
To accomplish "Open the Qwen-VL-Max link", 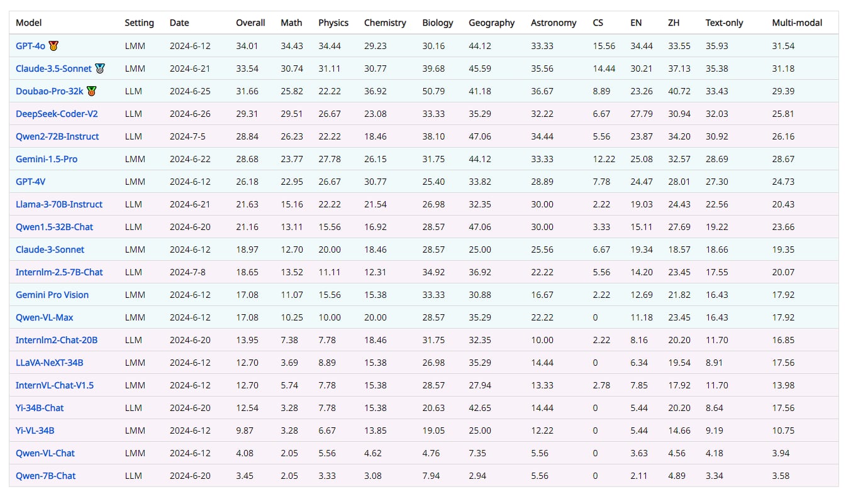I will (x=45, y=317).
